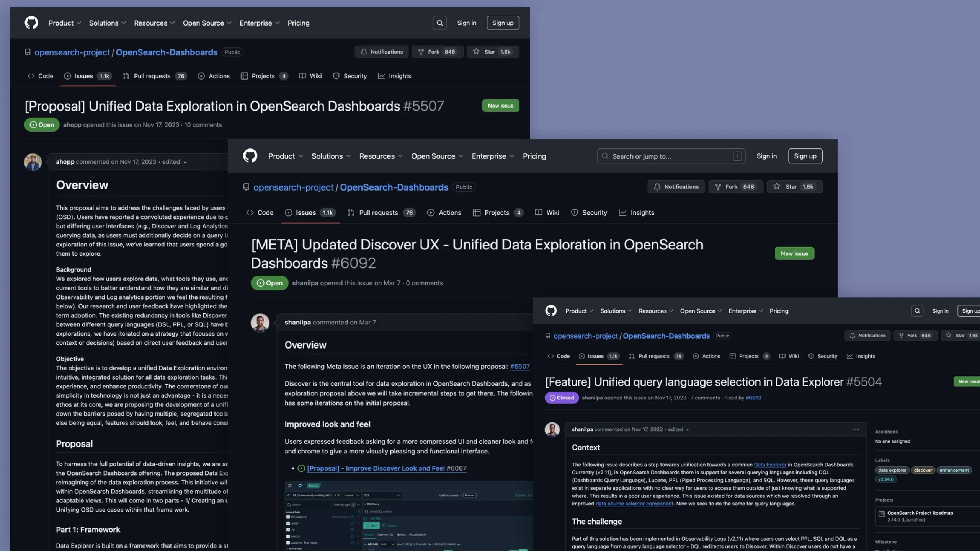The width and height of the screenshot is (980, 551).
Task: Open Security tab in issue #5504 window
Action: [823, 356]
